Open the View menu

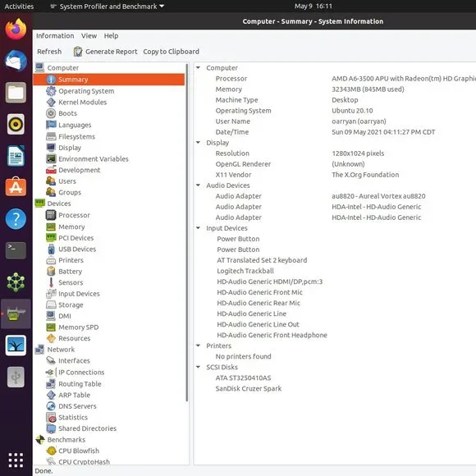pos(89,36)
